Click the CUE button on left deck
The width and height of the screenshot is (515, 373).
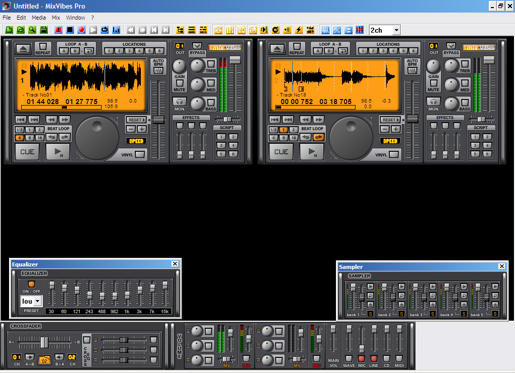[x=27, y=152]
